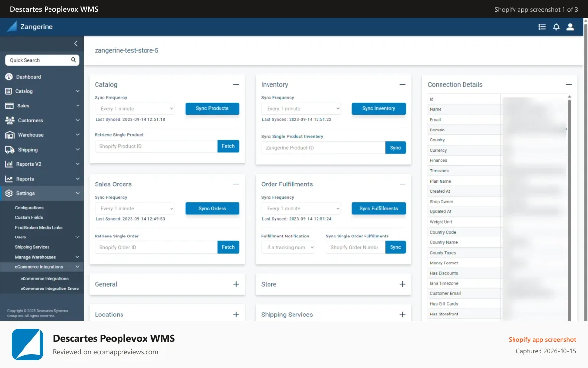Expand the General section
Screen dimensions: 588x368
(236, 284)
